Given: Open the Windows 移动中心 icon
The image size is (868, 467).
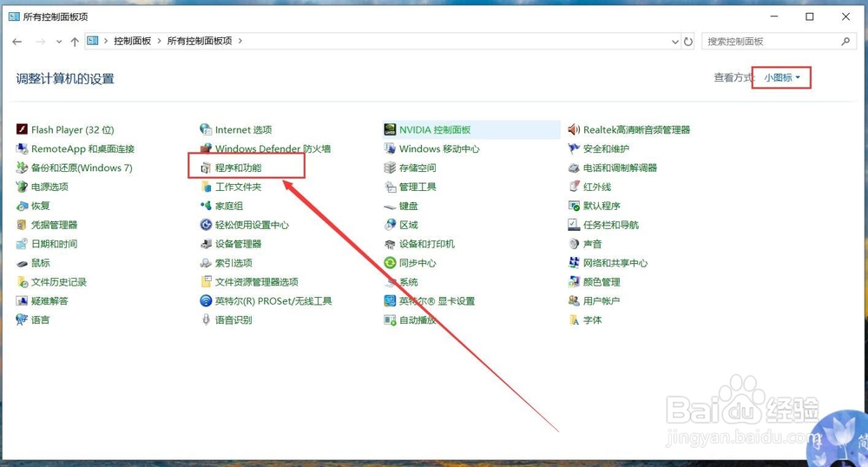Looking at the screenshot, I should 390,148.
